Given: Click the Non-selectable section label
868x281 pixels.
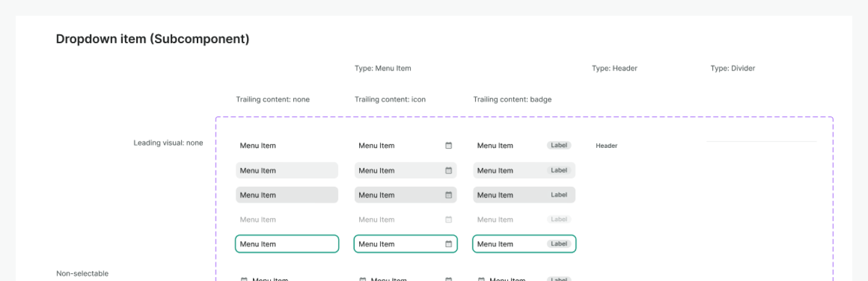Looking at the screenshot, I should coord(82,274).
